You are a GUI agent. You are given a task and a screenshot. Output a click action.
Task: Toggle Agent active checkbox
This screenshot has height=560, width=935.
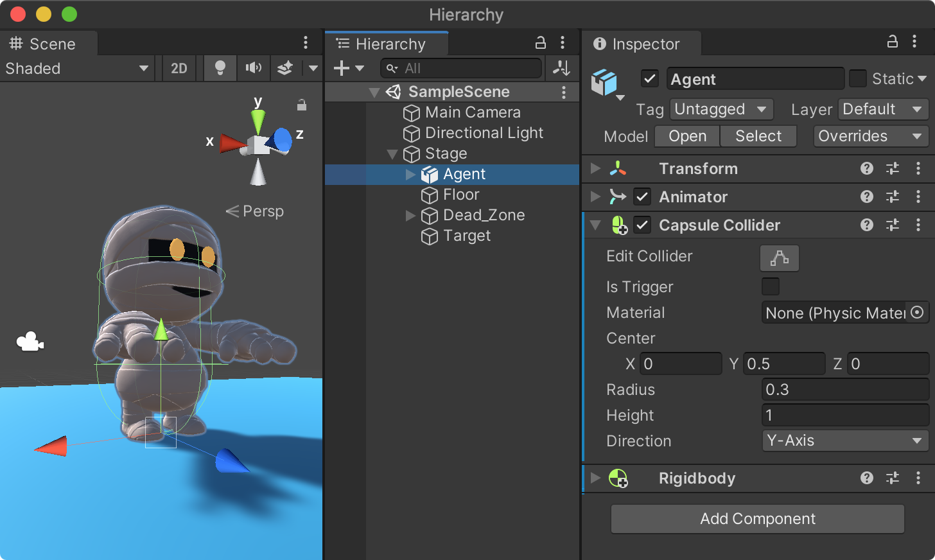pos(650,79)
